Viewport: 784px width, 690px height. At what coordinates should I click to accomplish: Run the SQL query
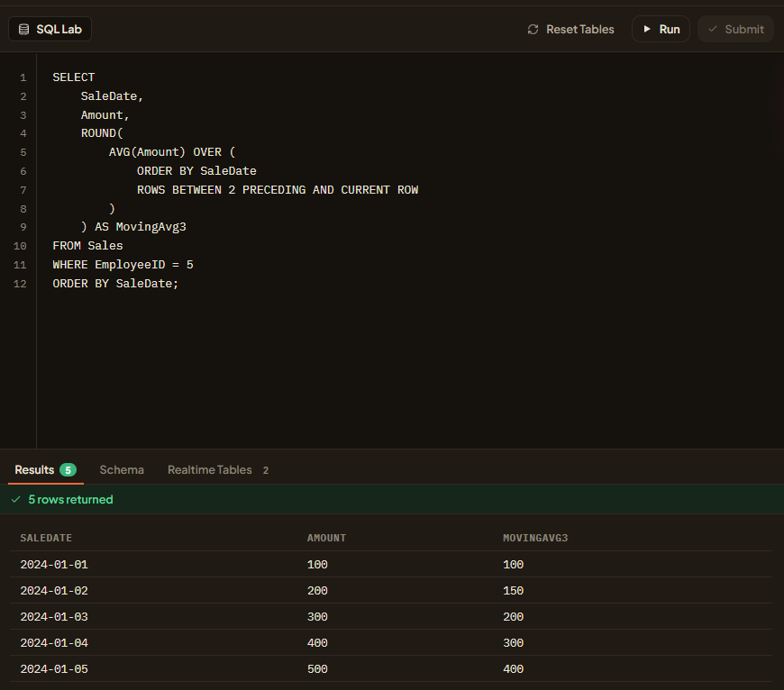click(661, 29)
